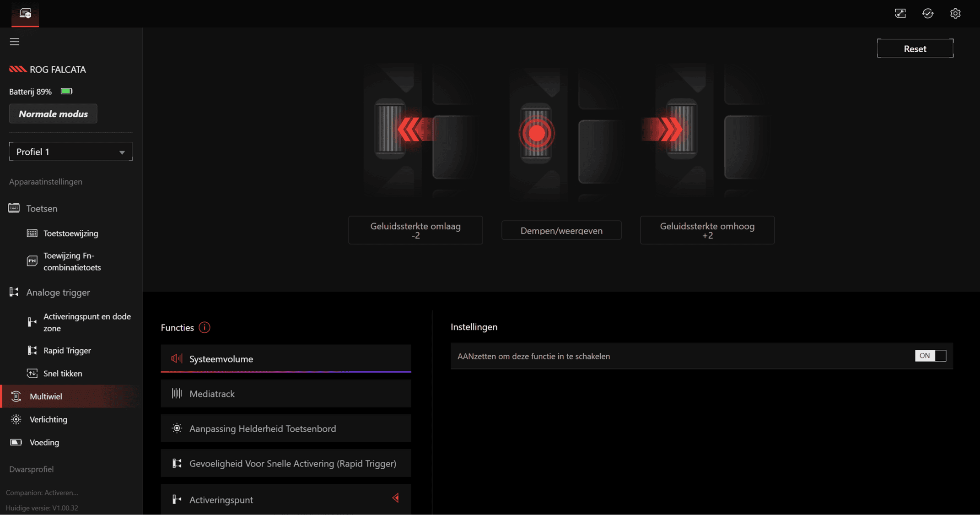Screen dimensions: 980x515
Task: Click the Instellingen heading
Action: [474, 327]
